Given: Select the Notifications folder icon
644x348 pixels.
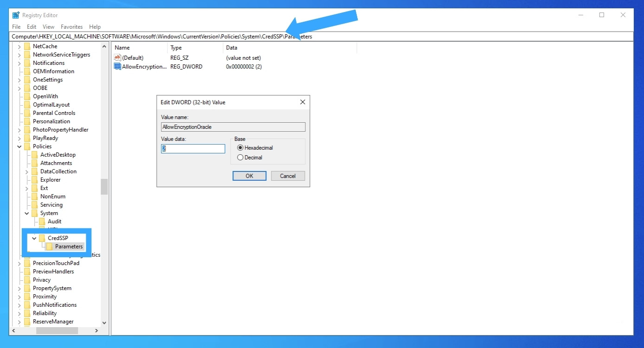Looking at the screenshot, I should (x=27, y=63).
